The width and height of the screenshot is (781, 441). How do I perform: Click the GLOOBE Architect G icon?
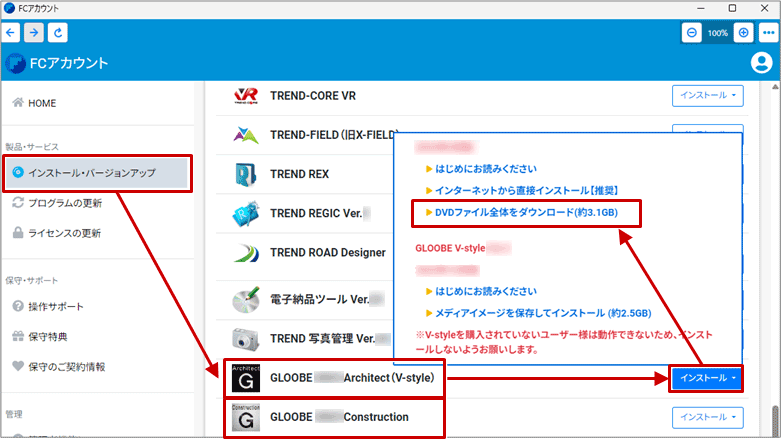246,378
